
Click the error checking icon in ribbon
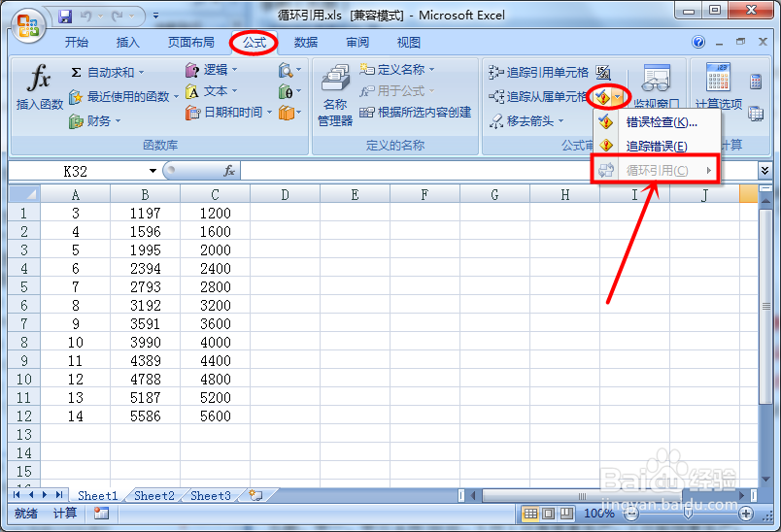point(602,97)
